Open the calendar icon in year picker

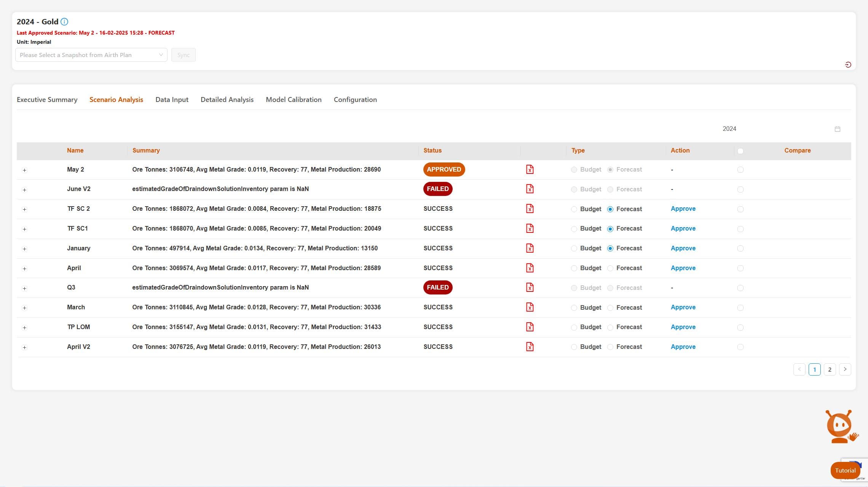click(837, 129)
